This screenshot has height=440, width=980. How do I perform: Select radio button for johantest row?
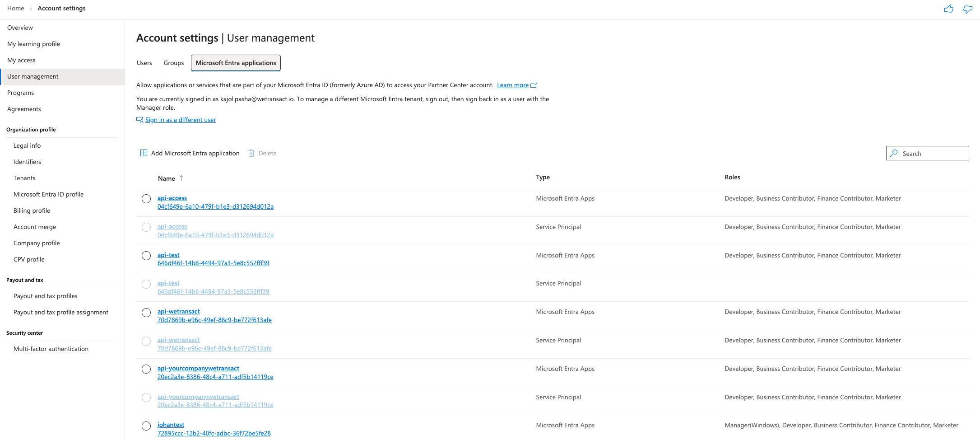pos(146,426)
